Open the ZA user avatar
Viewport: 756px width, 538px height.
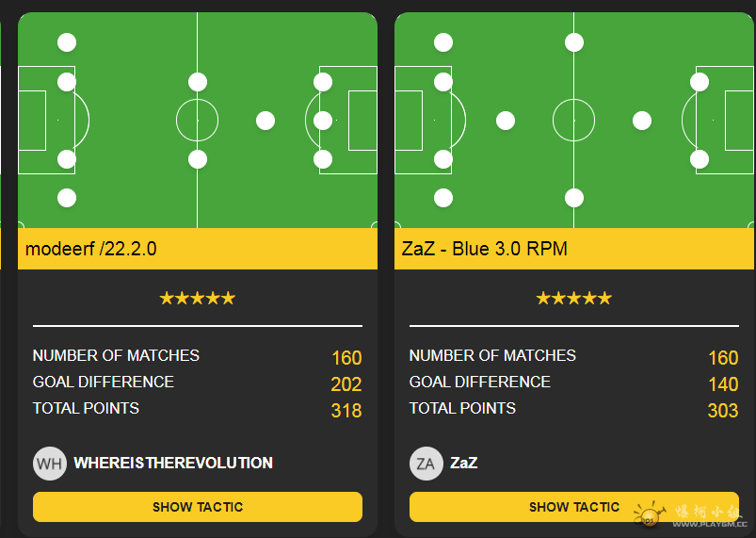coord(426,464)
